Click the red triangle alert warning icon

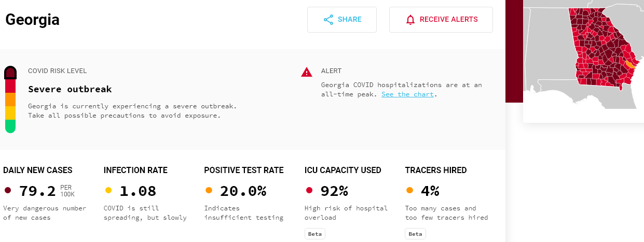(307, 72)
